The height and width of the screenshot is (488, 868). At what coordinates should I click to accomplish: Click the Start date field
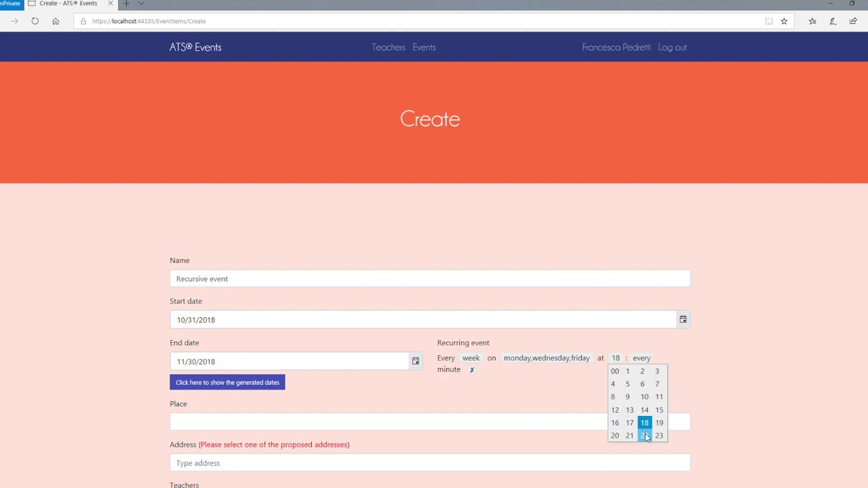tap(423, 320)
